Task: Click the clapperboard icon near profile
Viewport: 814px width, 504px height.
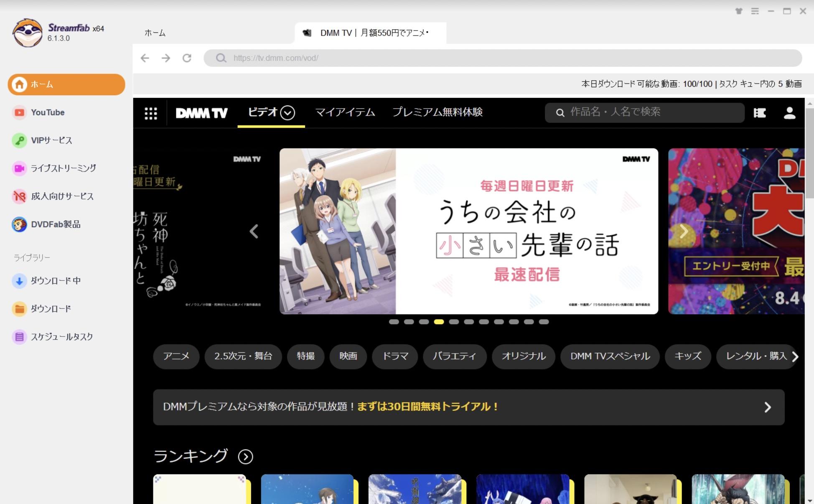Action: [x=760, y=113]
